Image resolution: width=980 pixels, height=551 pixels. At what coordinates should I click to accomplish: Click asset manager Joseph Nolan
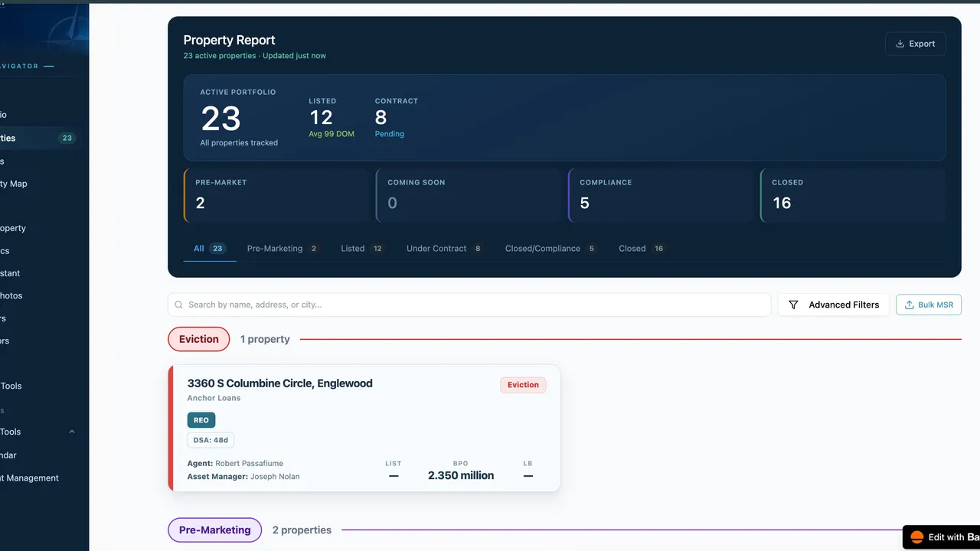pyautogui.click(x=274, y=477)
